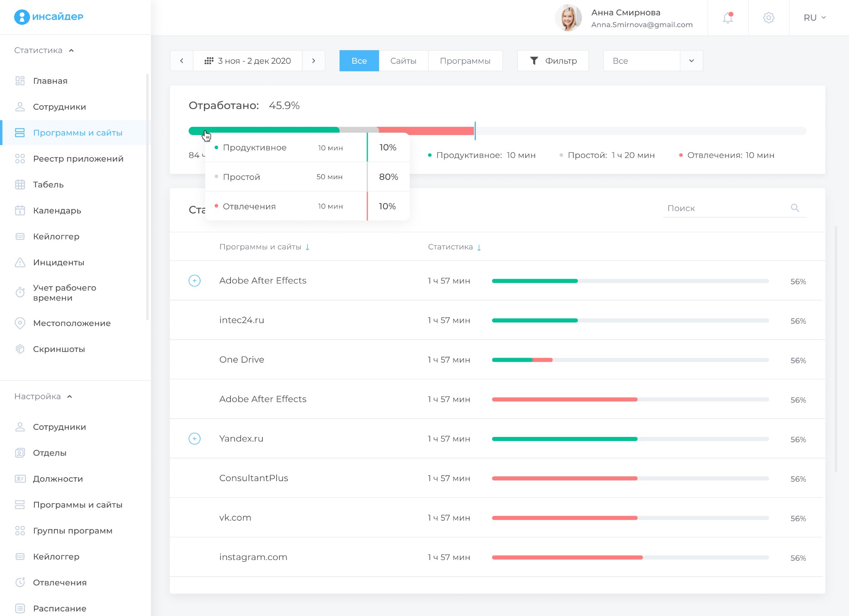Click the Табель grid icon
Screen dimensions: 849x616
[x=20, y=184]
